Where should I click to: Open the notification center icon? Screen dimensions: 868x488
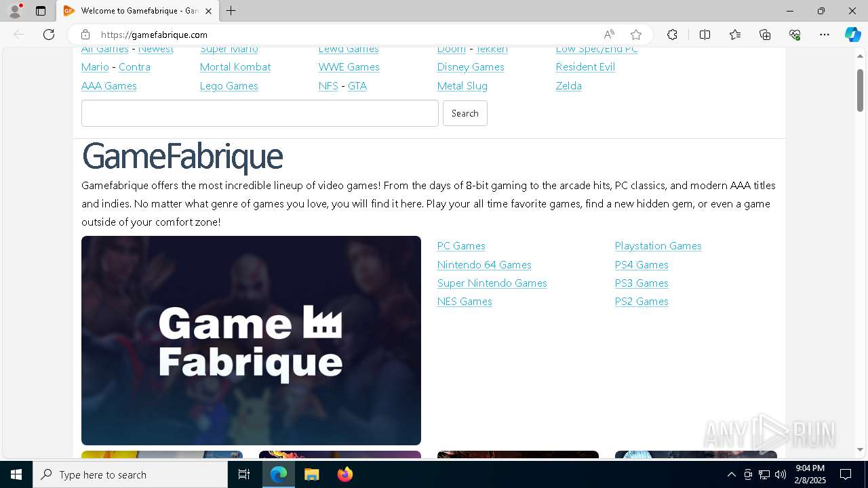846,474
